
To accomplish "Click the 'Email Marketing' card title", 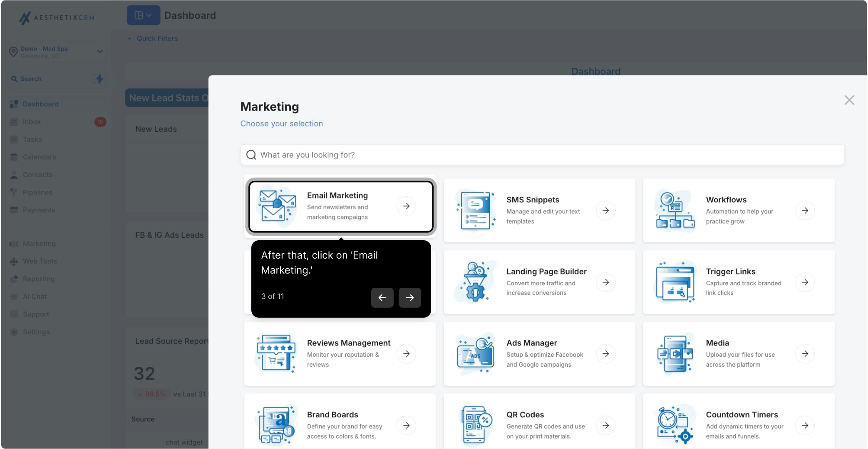I will click(337, 195).
